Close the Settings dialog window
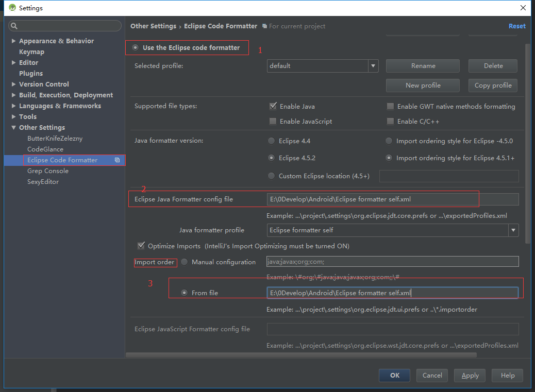This screenshot has height=392, width=535. [x=523, y=8]
